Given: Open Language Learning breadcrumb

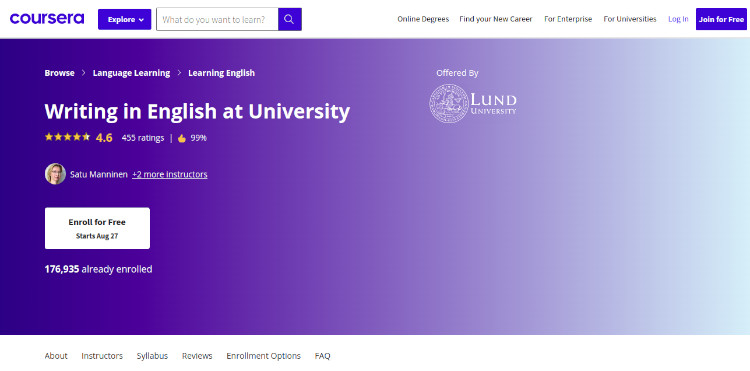Looking at the screenshot, I should click(132, 73).
